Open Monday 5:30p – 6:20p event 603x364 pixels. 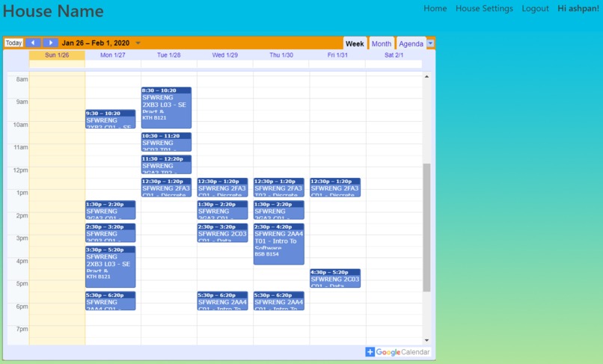pyautogui.click(x=111, y=301)
